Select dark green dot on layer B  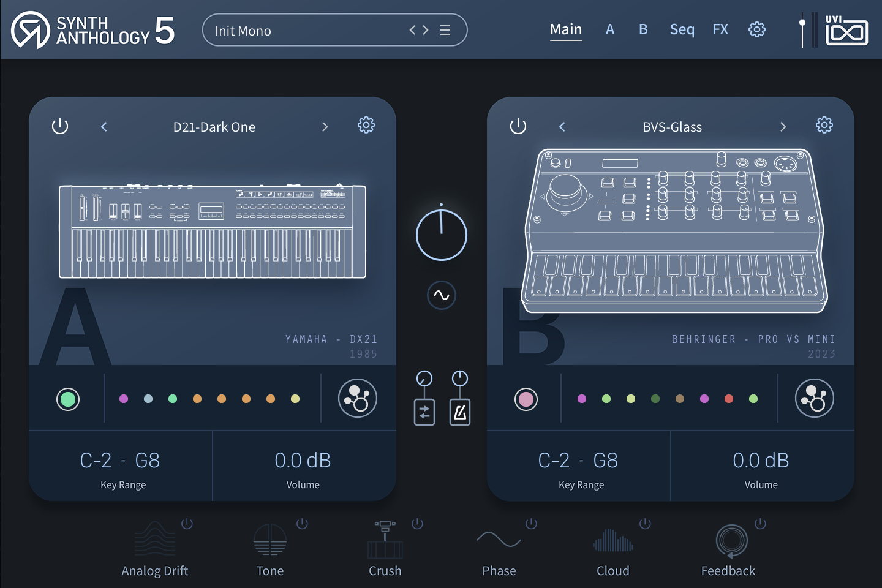pyautogui.click(x=655, y=399)
